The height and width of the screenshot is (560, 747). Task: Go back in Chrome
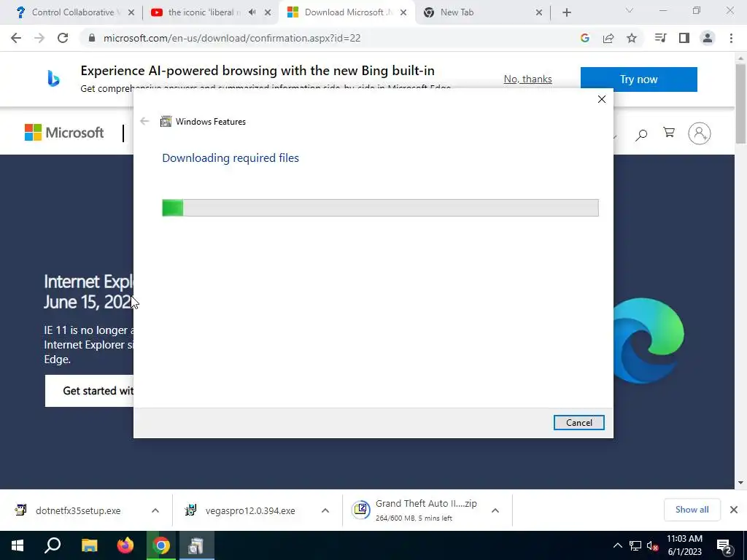click(x=16, y=38)
